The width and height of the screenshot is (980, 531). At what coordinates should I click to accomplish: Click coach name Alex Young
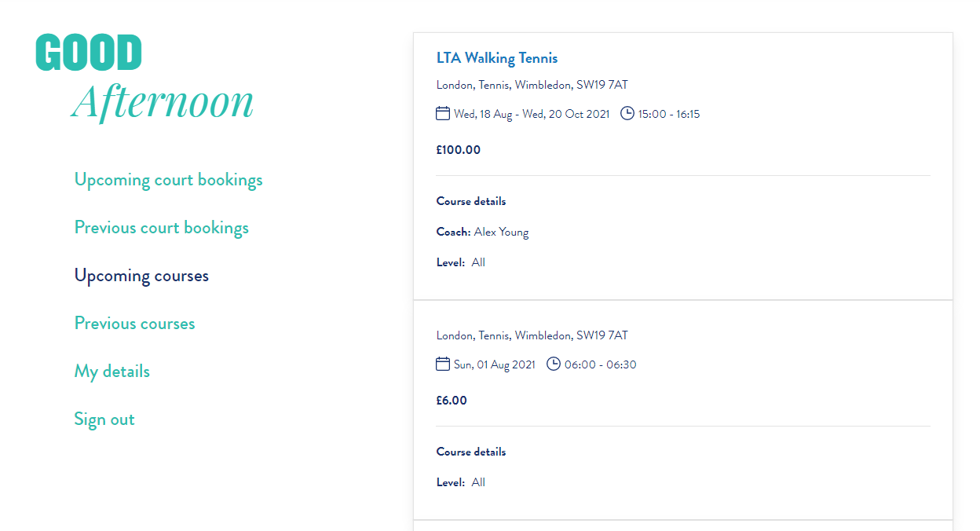(x=501, y=232)
